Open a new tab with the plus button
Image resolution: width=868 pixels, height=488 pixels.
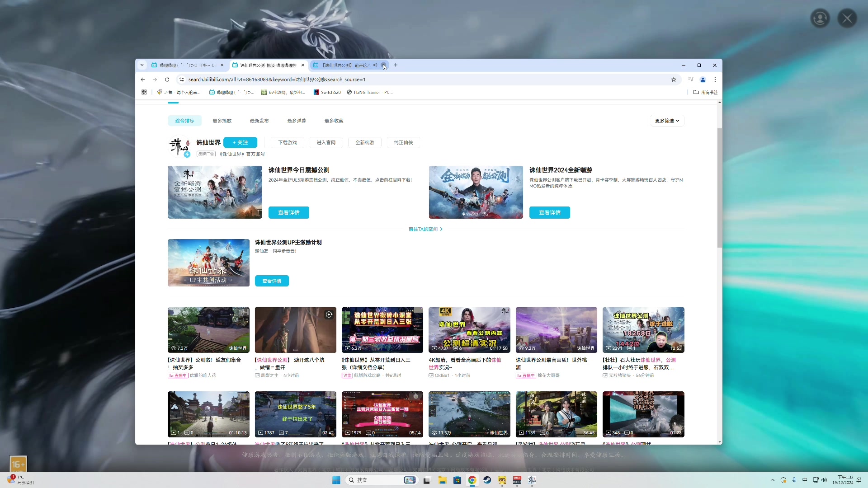(x=396, y=65)
